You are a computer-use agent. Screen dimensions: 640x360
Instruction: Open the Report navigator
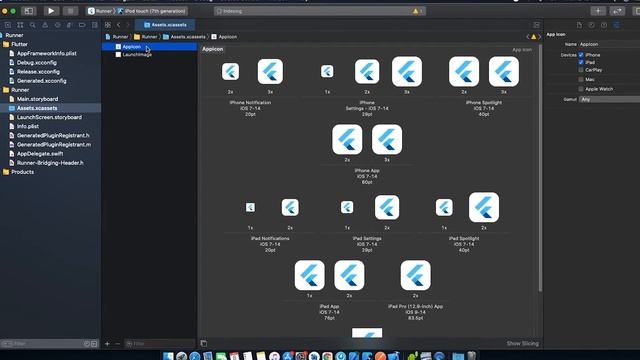[x=95, y=25]
